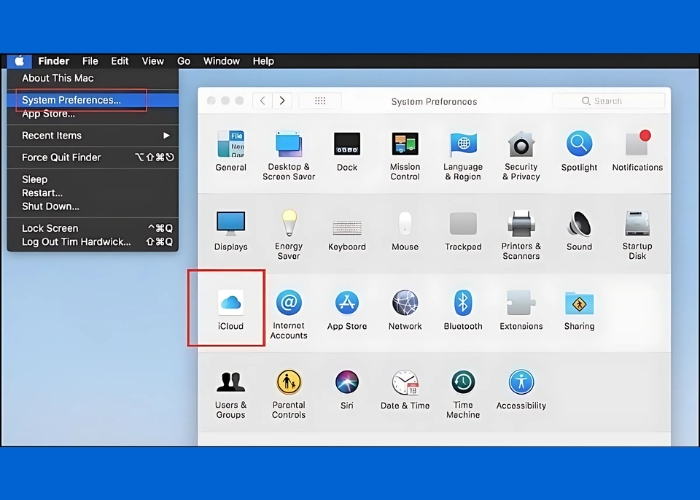
Task: Click the System Preferences search field
Action: pos(608,101)
